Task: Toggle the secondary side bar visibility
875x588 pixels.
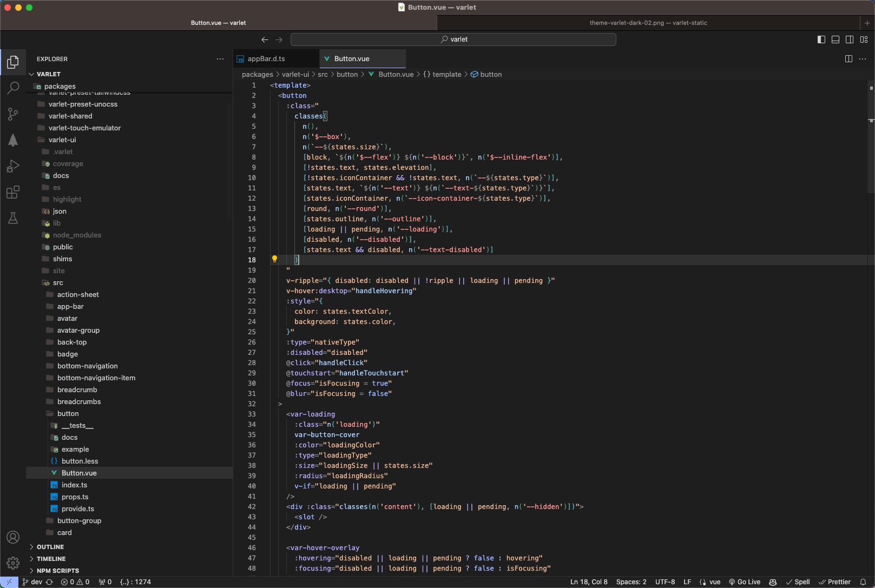Action: [x=850, y=39]
